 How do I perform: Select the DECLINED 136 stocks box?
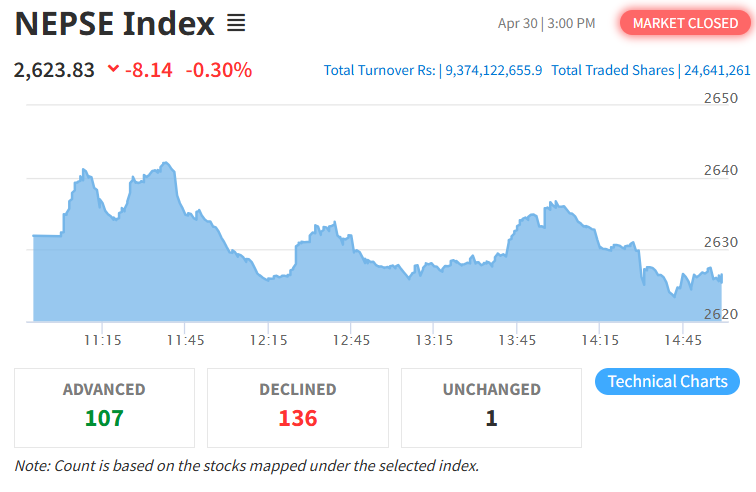pos(298,408)
